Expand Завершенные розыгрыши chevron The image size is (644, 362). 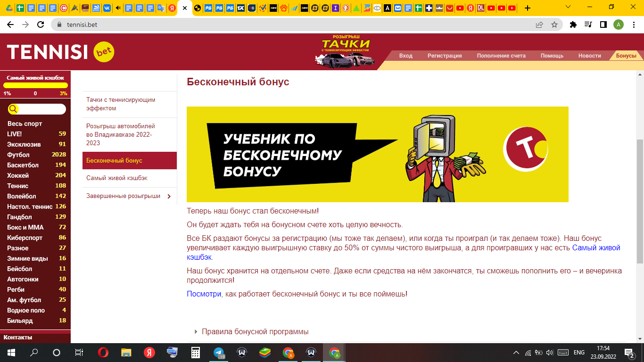169,196
